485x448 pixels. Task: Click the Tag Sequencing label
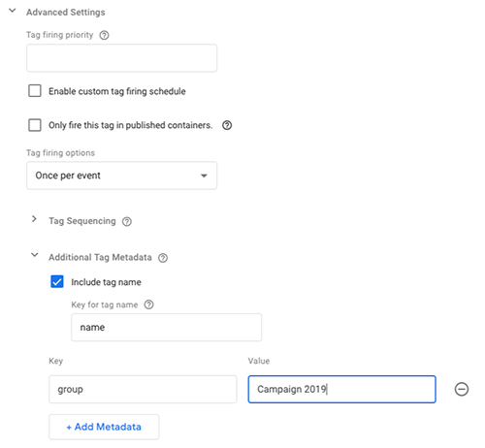pos(82,221)
